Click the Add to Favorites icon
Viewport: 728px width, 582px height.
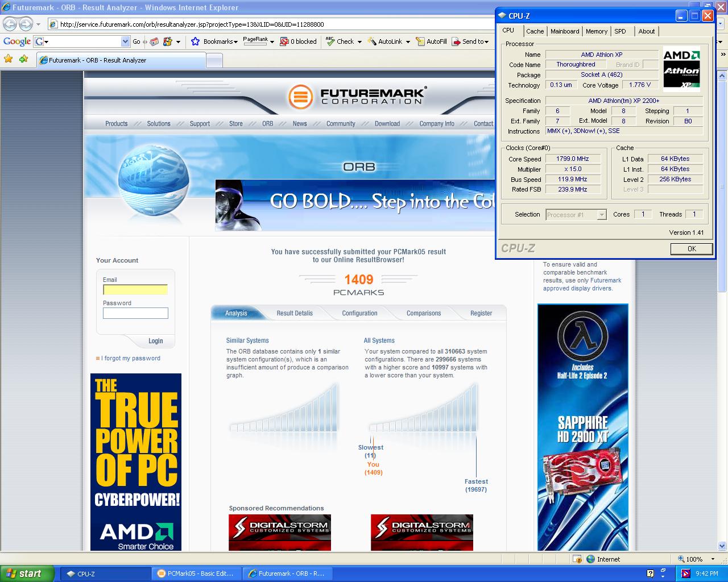[x=23, y=59]
